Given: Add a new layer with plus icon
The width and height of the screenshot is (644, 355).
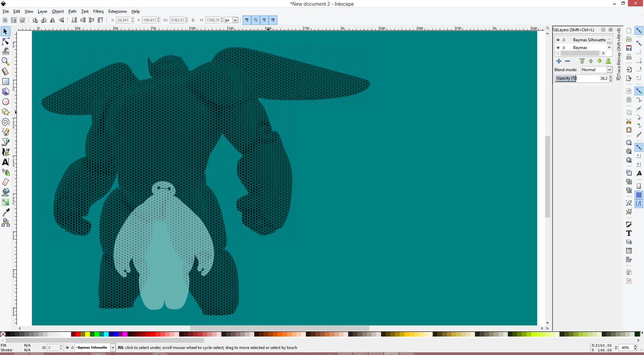Looking at the screenshot, I should [559, 61].
